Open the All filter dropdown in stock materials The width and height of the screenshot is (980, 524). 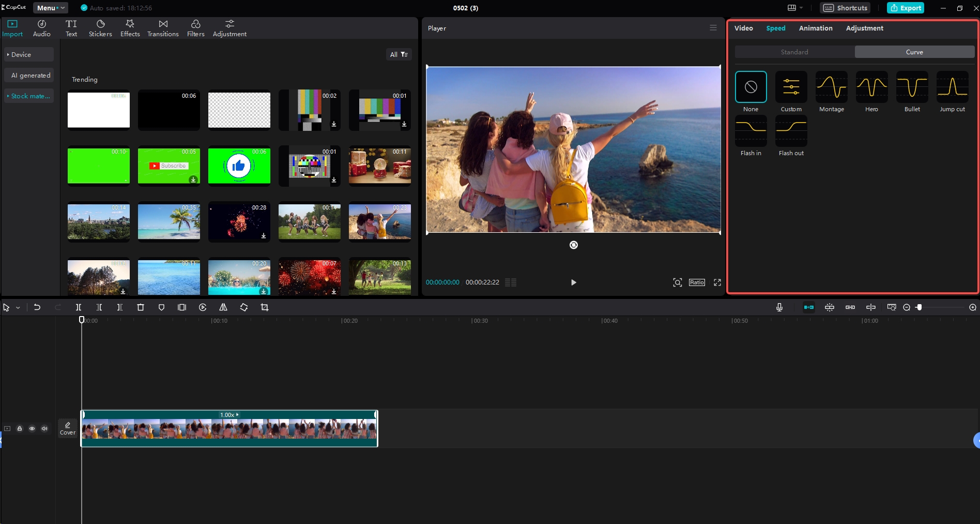coord(398,54)
